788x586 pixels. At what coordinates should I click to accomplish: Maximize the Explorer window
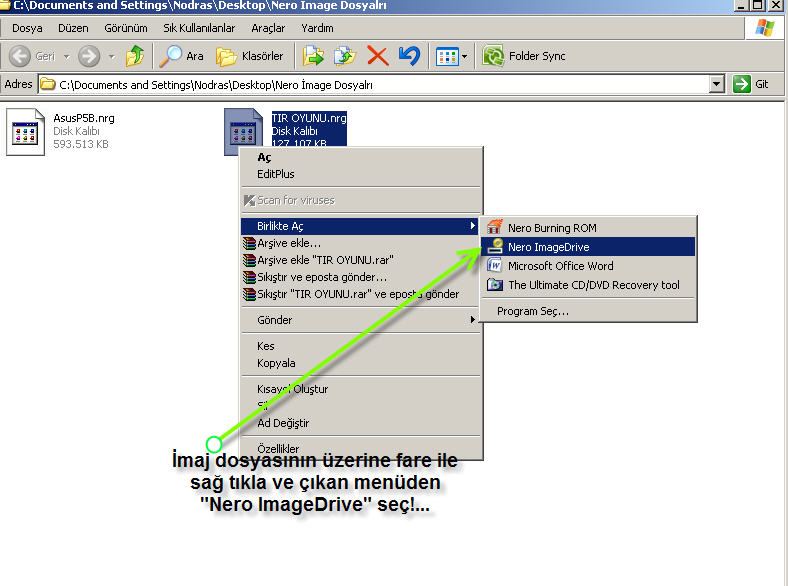(757, 5)
